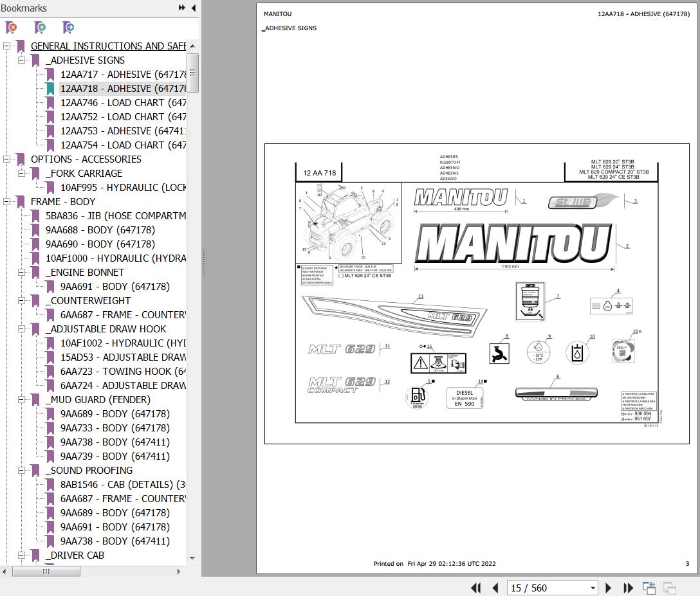The height and width of the screenshot is (596, 700).
Task: Open bookmark 12AA717 - ADHESIVE
Action: pyautogui.click(x=123, y=75)
